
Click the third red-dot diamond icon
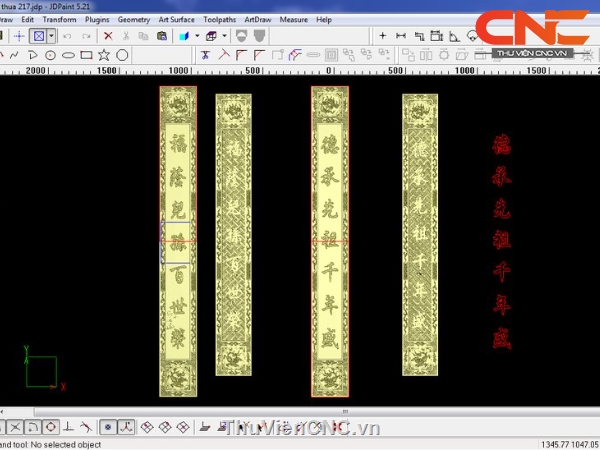click(183, 427)
